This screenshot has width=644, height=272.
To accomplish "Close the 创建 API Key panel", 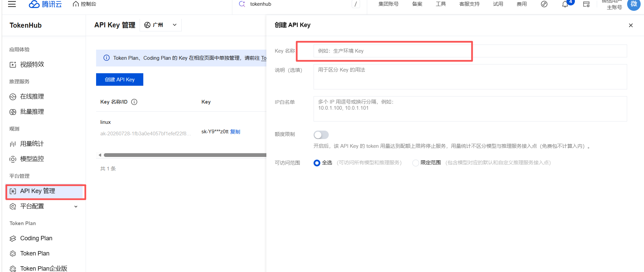I will click(x=631, y=25).
